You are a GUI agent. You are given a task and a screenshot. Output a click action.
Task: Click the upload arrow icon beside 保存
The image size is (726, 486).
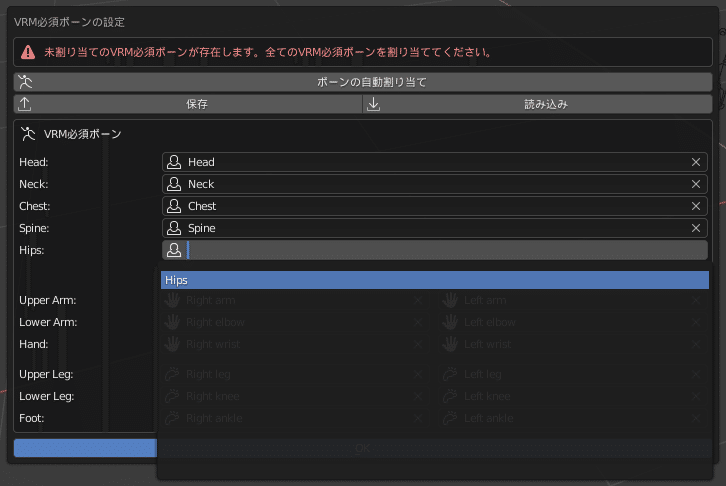click(x=25, y=104)
